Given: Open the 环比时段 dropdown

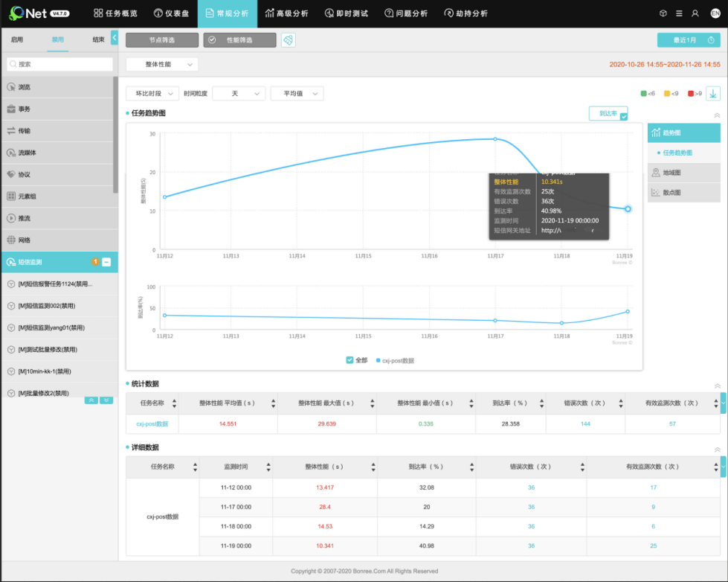Looking at the screenshot, I should click(x=152, y=94).
